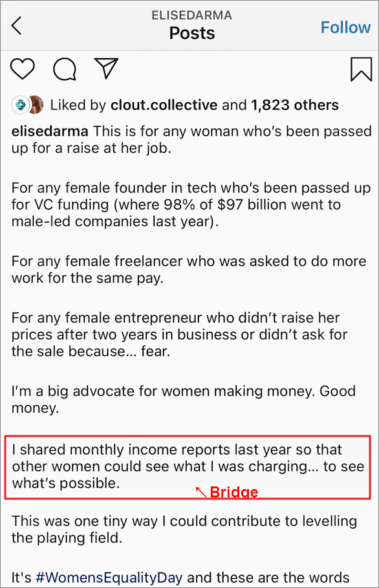The image size is (379, 588).
Task: Click the levelling the playing field sentence
Action: 184,530
